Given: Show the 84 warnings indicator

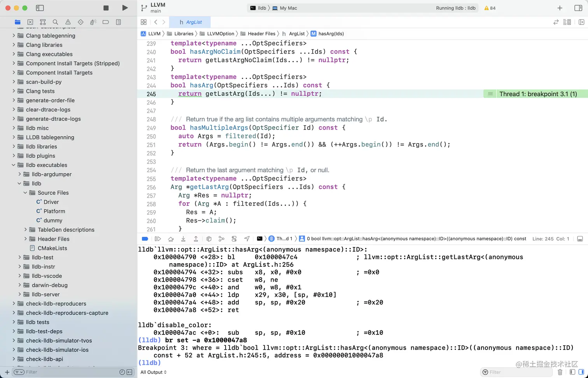Looking at the screenshot, I should pyautogui.click(x=490, y=8).
